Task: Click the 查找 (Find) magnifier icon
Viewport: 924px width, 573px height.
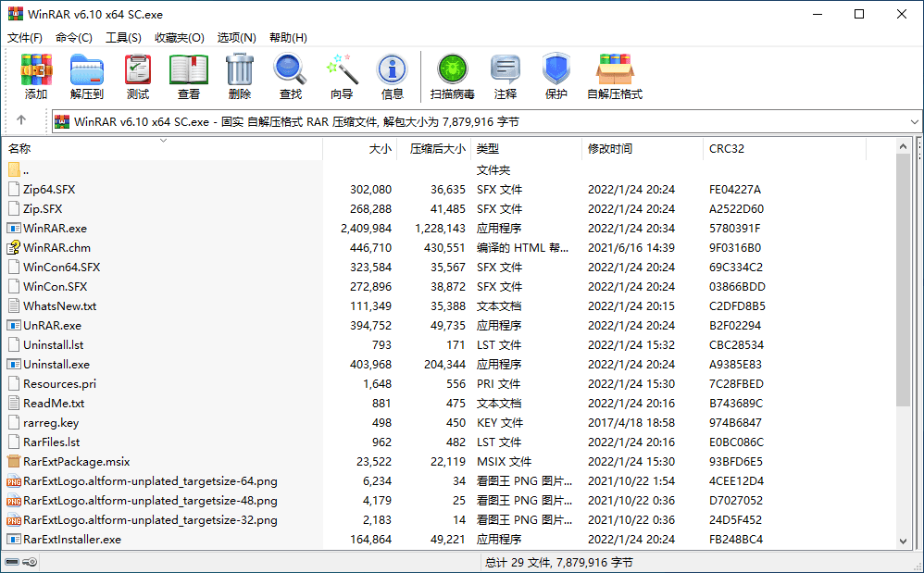Action: point(291,69)
